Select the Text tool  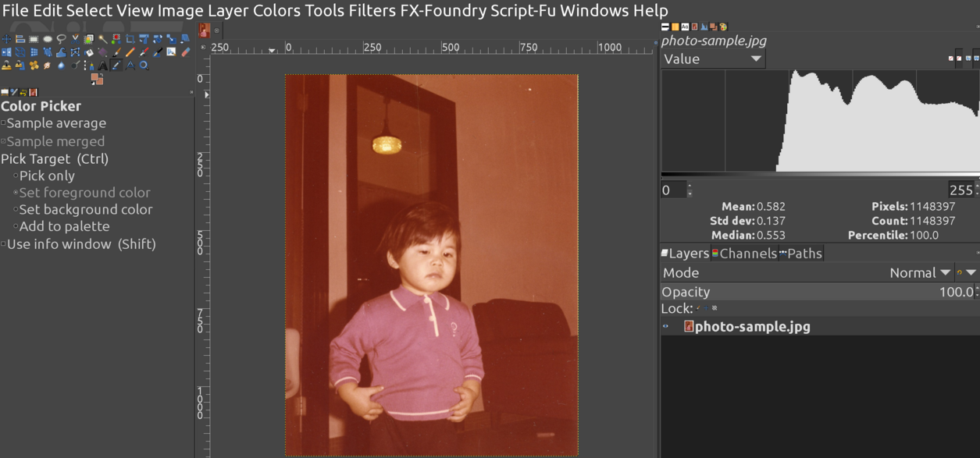(102, 66)
